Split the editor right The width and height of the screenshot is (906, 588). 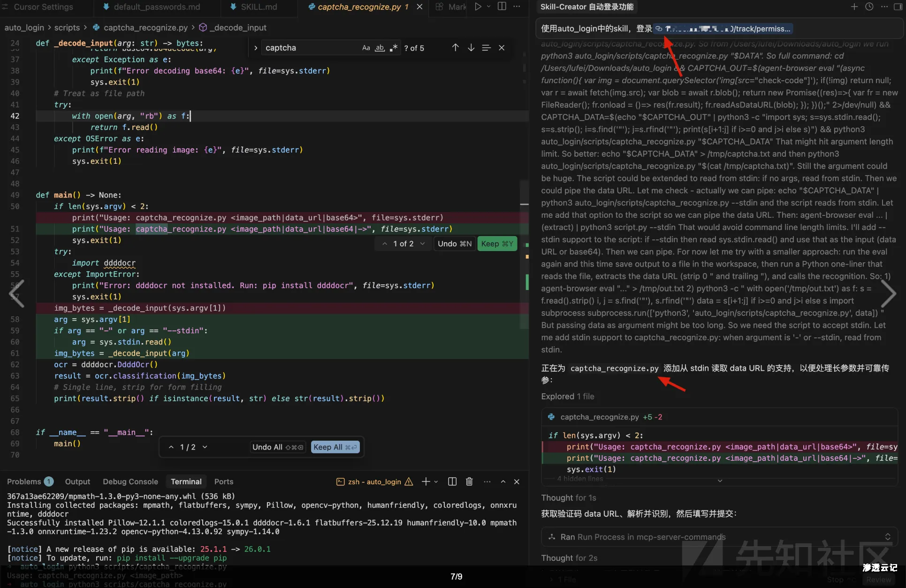[502, 7]
